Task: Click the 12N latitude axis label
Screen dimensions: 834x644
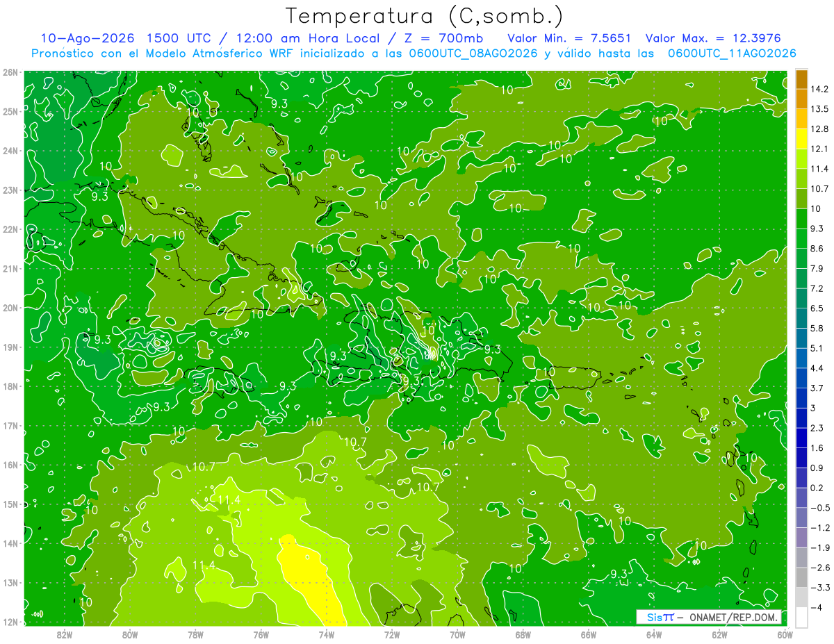Action: [10, 622]
